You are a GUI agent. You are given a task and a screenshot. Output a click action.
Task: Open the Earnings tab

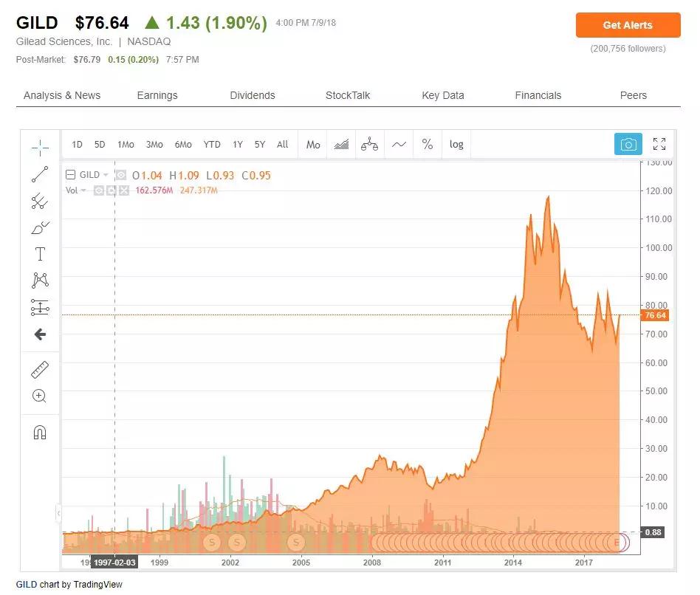157,95
